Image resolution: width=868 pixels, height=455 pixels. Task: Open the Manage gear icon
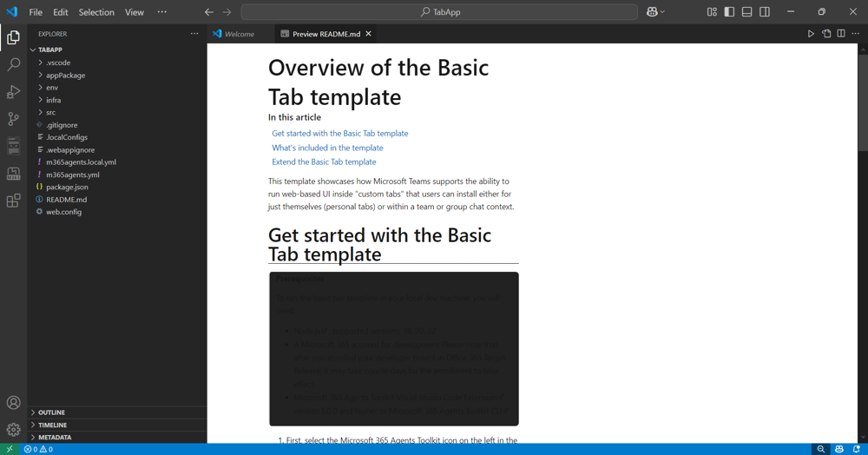[13, 429]
